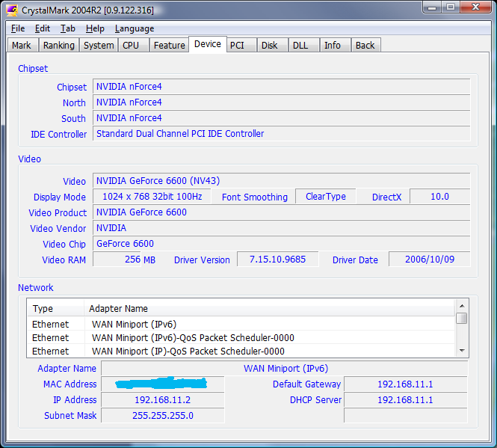Click the North field value
497x448 pixels.
282,102
